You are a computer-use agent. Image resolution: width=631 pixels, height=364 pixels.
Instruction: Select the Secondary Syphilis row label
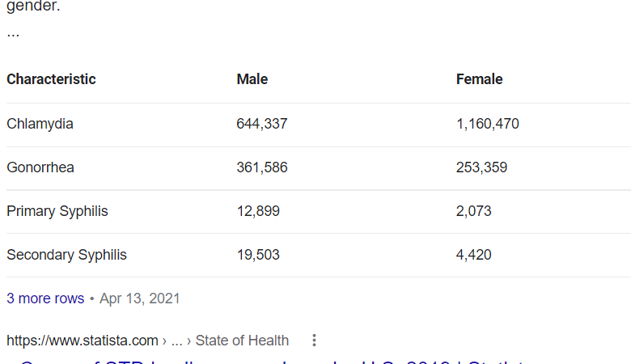pos(66,255)
